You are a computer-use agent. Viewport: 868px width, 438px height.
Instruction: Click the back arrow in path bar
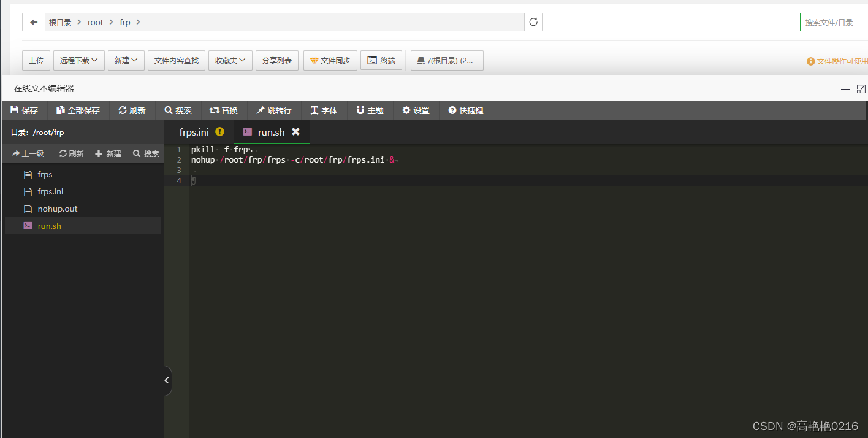pyautogui.click(x=34, y=22)
